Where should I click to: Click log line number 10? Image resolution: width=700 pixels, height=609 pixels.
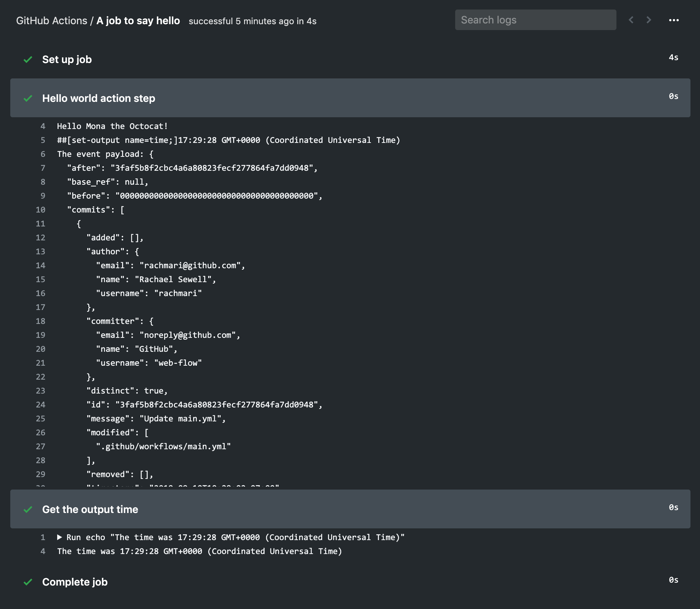(40, 210)
